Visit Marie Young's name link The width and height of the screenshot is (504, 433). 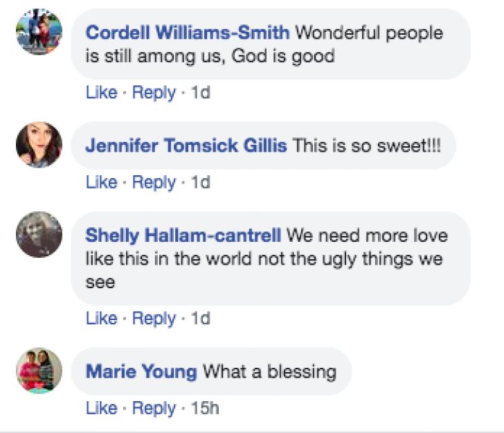(141, 371)
